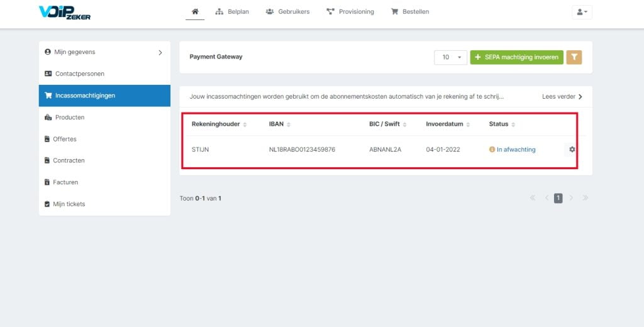Open Contactpersonen in sidebar

(x=105, y=74)
